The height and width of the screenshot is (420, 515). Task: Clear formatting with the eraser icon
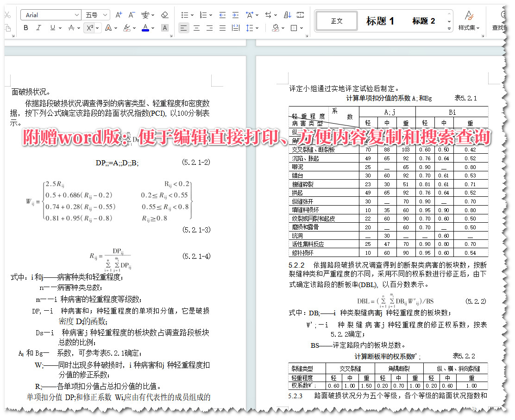coord(165,15)
